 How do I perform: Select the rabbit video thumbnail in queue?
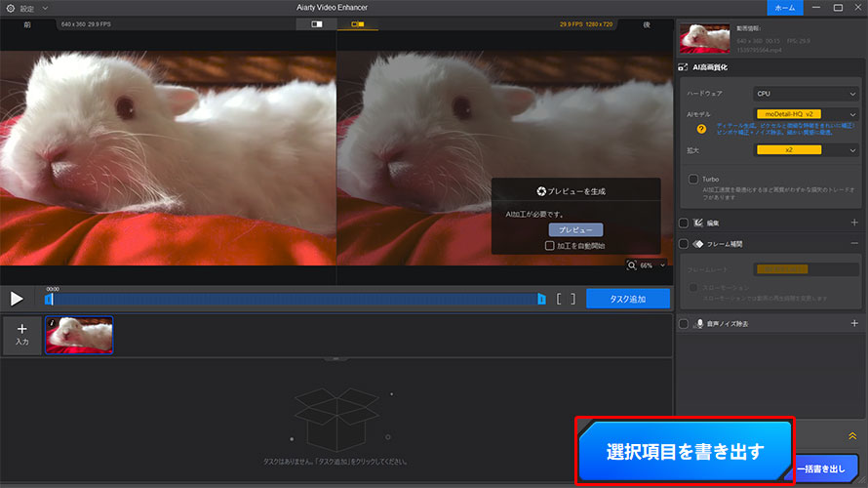tap(79, 335)
